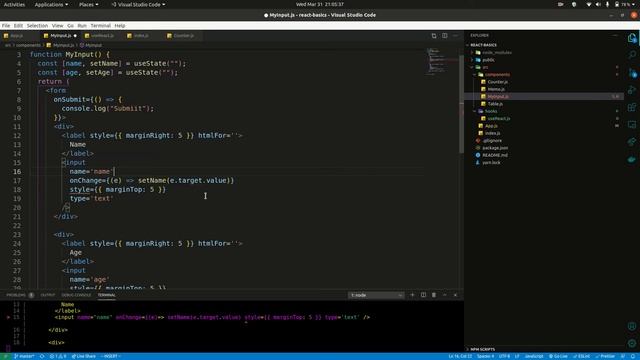
Task: Open the Live Share icon in activity bar
Action: tap(632, 142)
